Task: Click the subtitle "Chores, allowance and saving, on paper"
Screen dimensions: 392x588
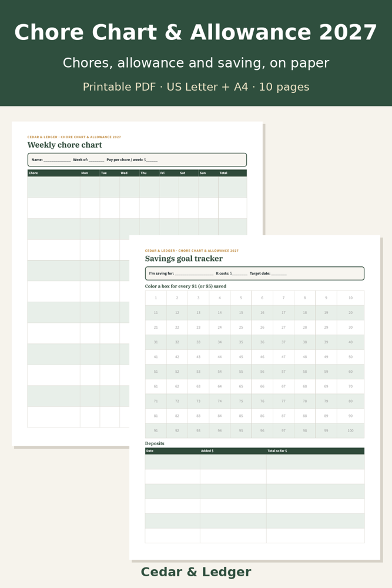Action: click(x=196, y=63)
